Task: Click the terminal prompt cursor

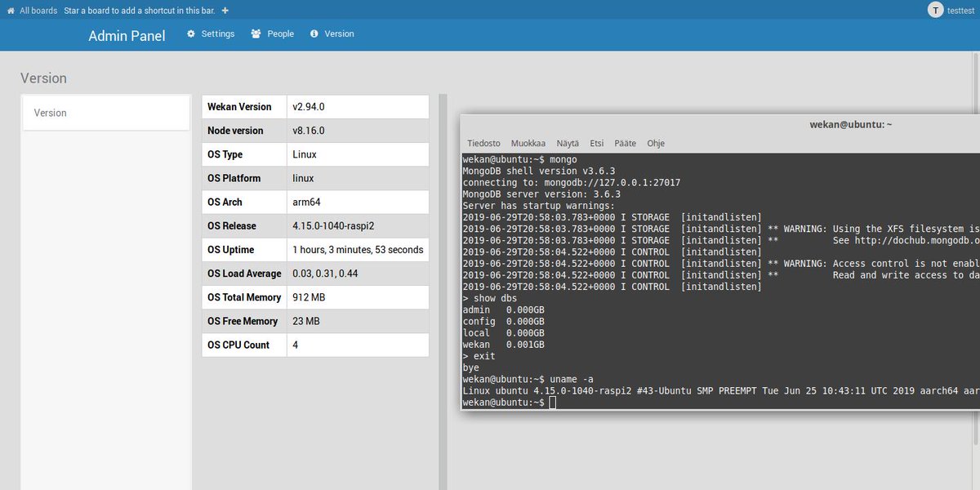Action: point(554,402)
